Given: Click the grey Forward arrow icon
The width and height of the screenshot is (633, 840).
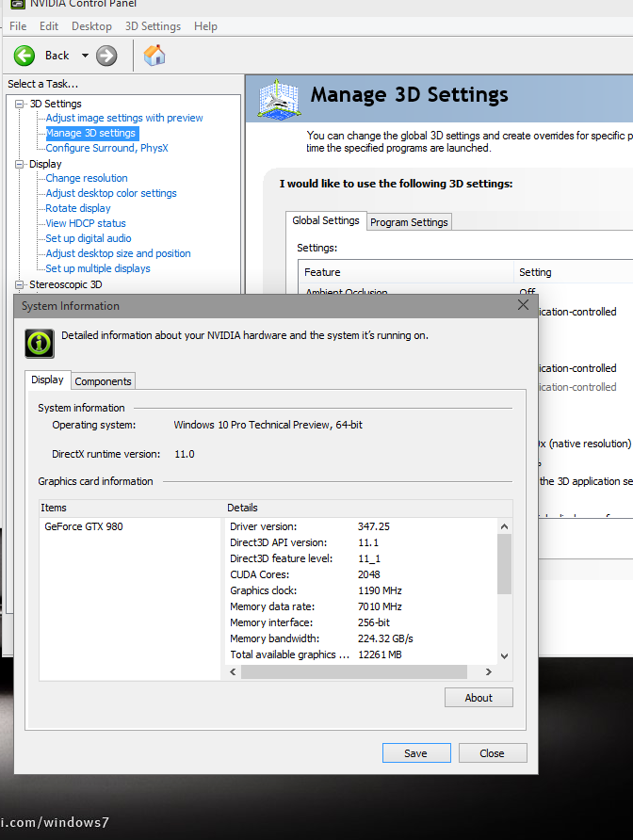Looking at the screenshot, I should (x=106, y=56).
